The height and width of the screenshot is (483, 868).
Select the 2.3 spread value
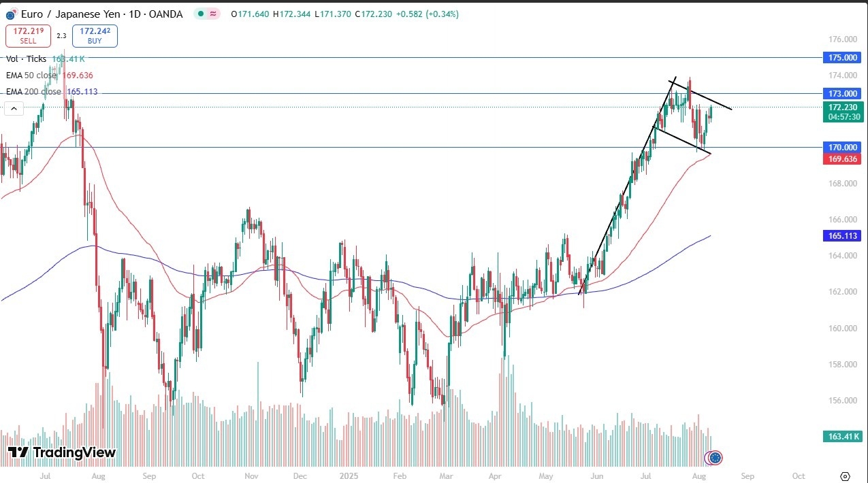coord(61,36)
